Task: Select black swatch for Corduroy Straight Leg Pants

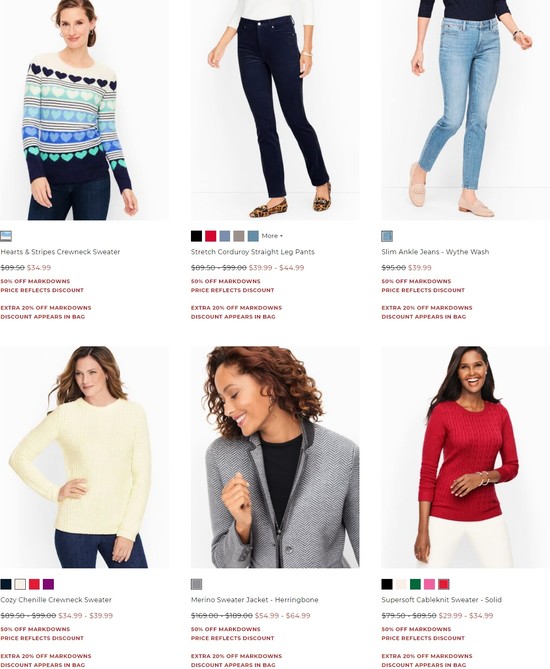Action: [196, 236]
